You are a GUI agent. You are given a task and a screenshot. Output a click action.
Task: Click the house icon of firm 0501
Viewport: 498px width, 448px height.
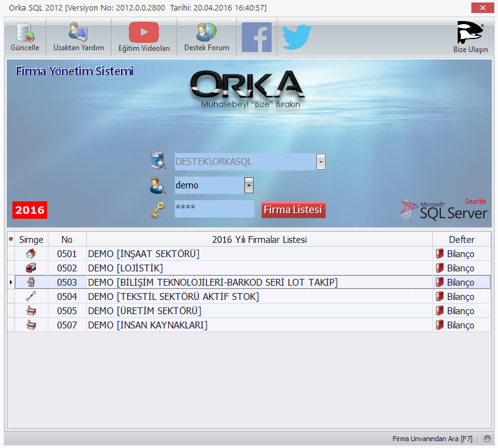pos(31,254)
